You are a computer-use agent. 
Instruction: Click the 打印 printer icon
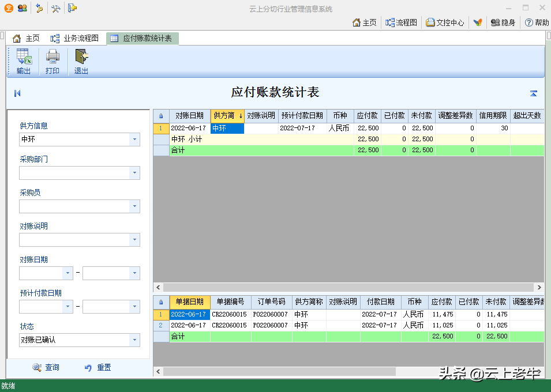53,57
